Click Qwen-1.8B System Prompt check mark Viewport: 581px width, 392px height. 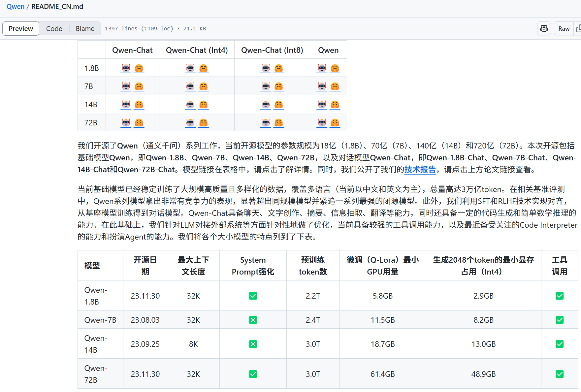[x=253, y=296]
